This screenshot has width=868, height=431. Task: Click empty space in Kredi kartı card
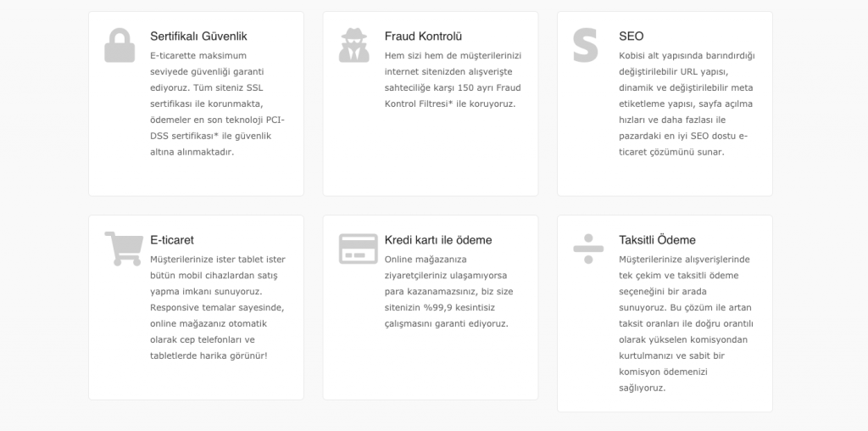pos(430,365)
